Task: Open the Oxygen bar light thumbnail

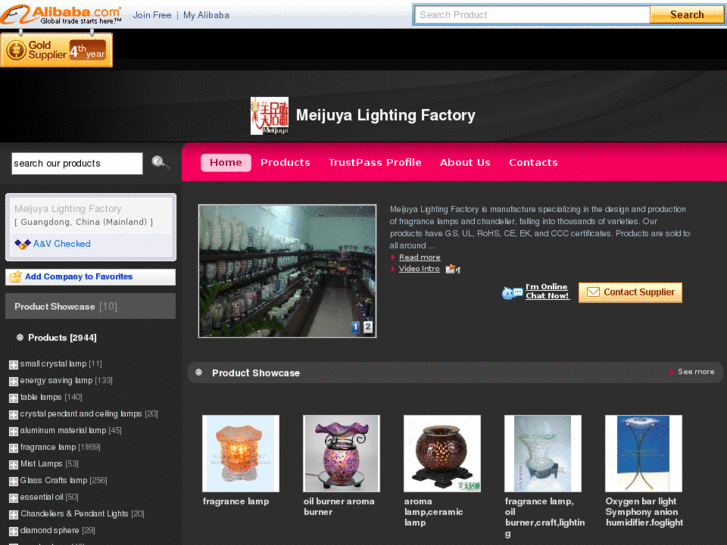Action: pyautogui.click(x=644, y=454)
